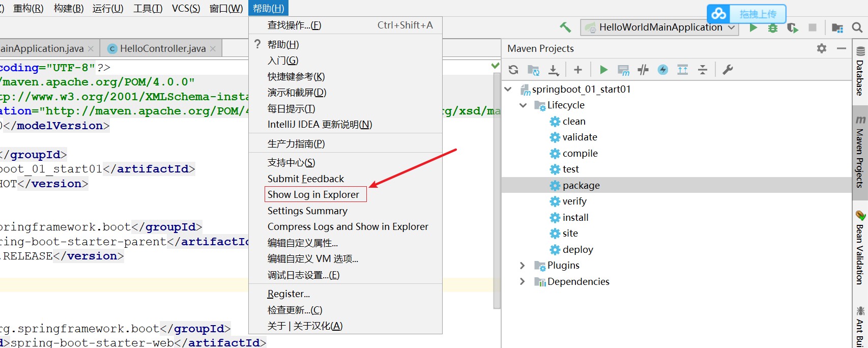This screenshot has height=348, width=868.
Task: Choose Submit Feedback menu entry
Action: (345, 179)
